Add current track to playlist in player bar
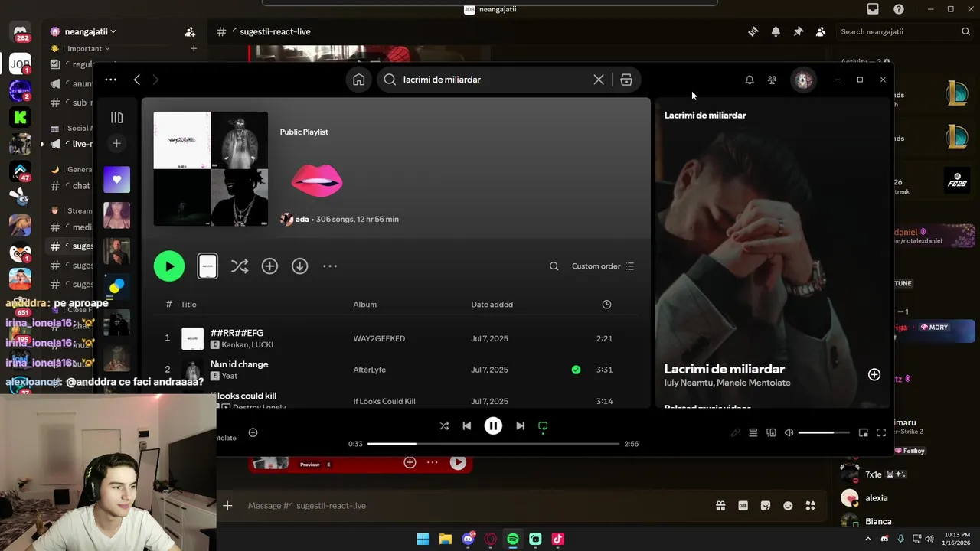 (253, 432)
